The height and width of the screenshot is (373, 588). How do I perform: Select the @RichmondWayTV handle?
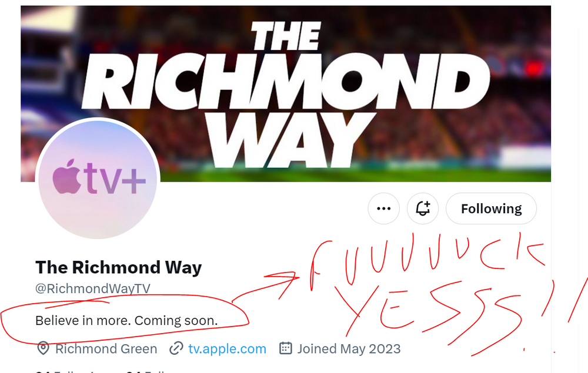pyautogui.click(x=93, y=288)
